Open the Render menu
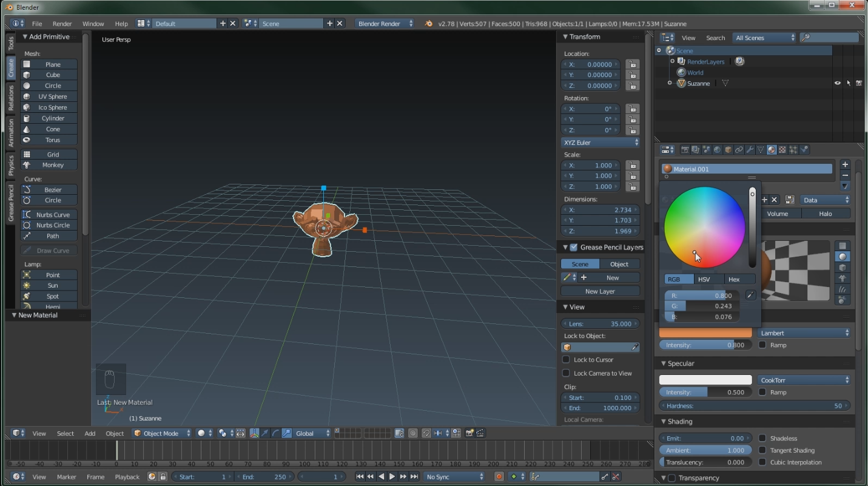This screenshot has width=868, height=486. [62, 24]
